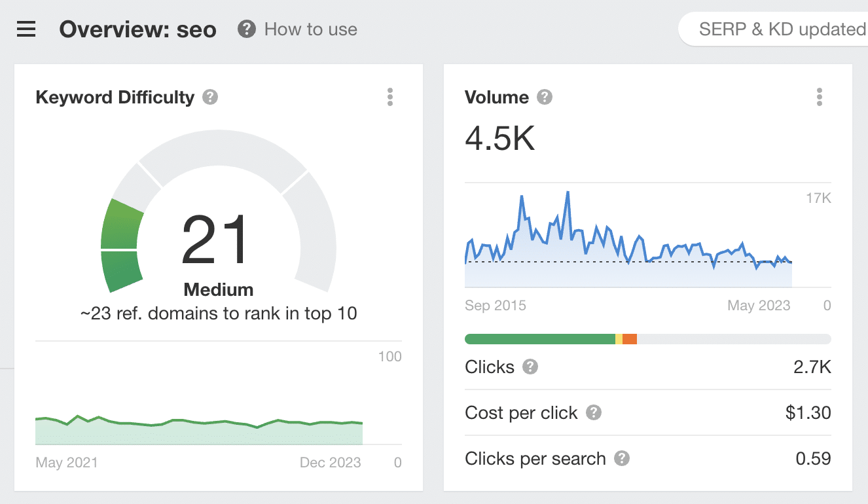Open the hamburger navigation menu
The width and height of the screenshot is (868, 504).
(x=26, y=29)
